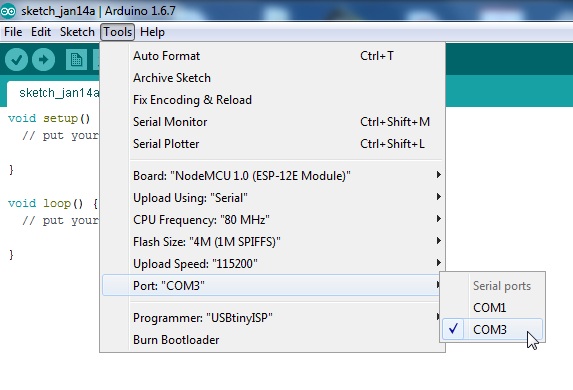This screenshot has width=573, height=390.
Task: Select the sketch_jan14a tab
Action: [x=54, y=94]
